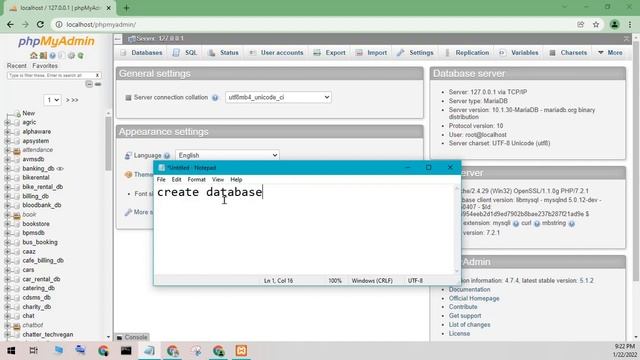Click the collapse-all tree icon
This screenshot has height=360, width=640.
(x=89, y=84)
